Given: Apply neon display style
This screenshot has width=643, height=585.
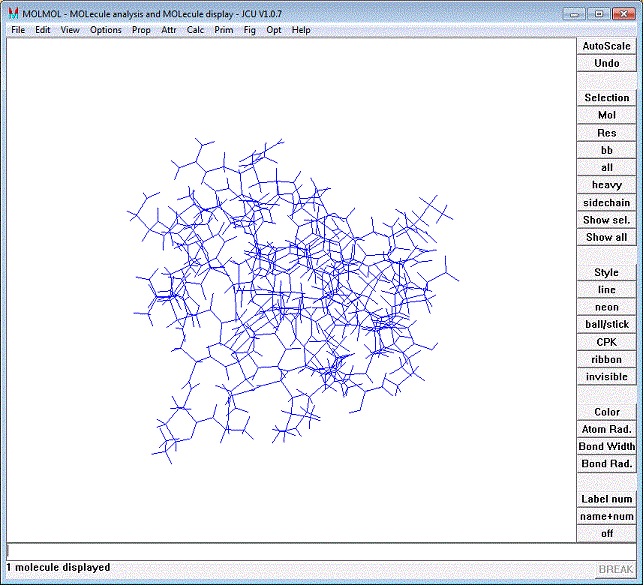Looking at the screenshot, I should click(x=607, y=307).
